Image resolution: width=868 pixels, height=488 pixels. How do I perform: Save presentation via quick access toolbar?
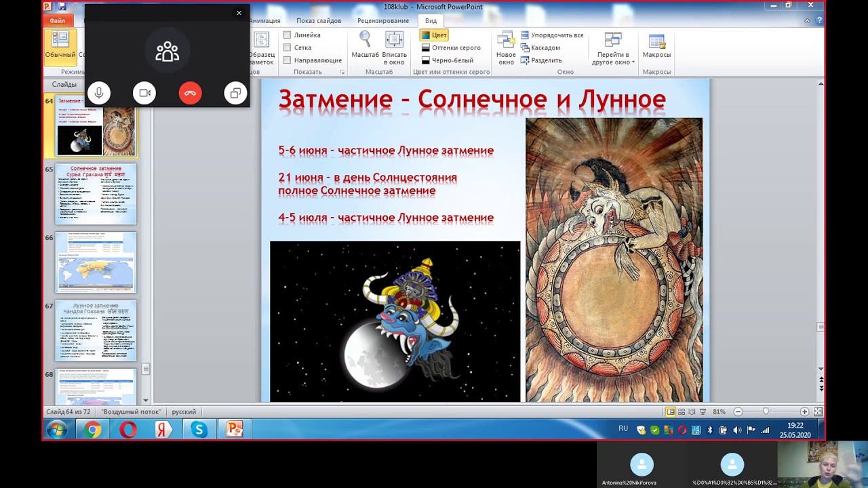(62, 7)
